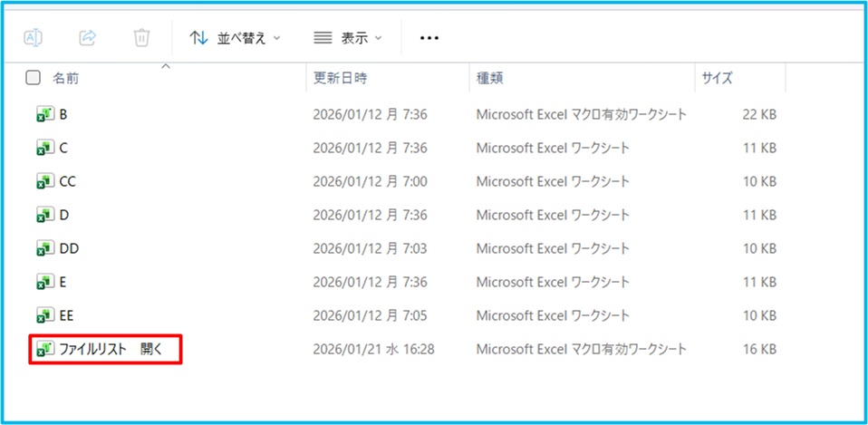Toggle the select-all checkbox beside 名前
The image size is (868, 425).
point(34,78)
